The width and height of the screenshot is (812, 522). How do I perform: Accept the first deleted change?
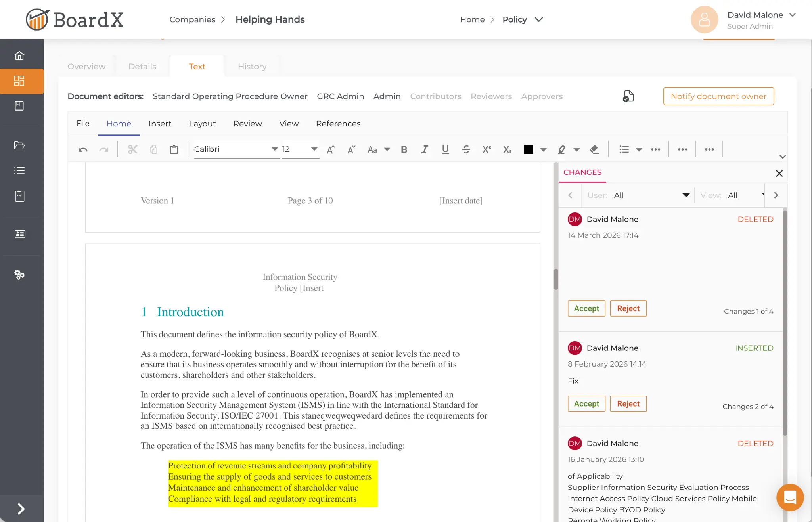coord(586,308)
